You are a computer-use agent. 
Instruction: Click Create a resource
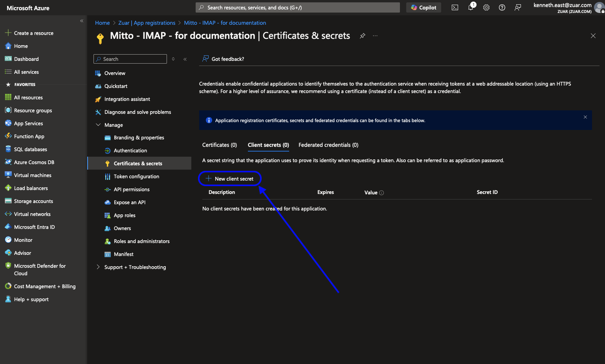pyautogui.click(x=29, y=33)
